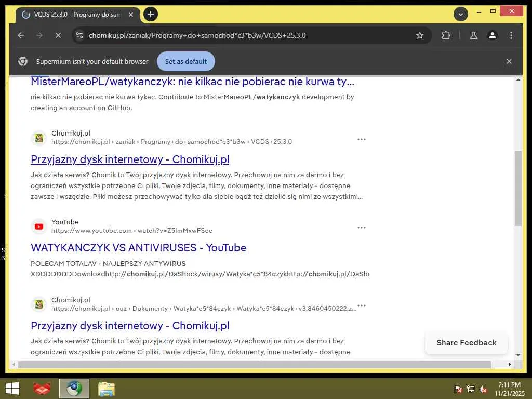Click the YouTube favicon icon
The width and height of the screenshot is (532, 399).
pos(38,227)
